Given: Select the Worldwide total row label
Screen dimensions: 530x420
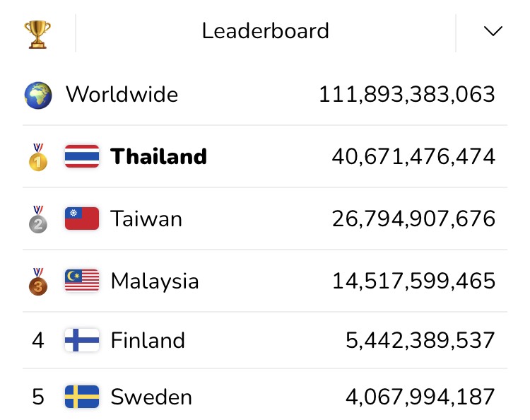Looking at the screenshot, I should pos(122,94).
